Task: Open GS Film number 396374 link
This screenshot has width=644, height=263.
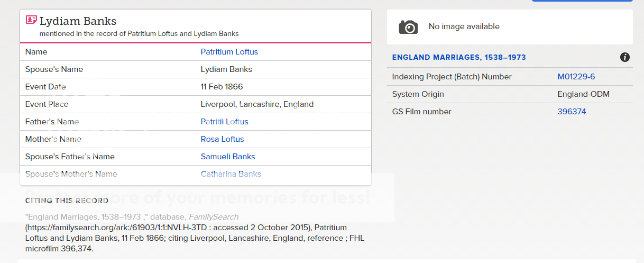Action: [572, 112]
